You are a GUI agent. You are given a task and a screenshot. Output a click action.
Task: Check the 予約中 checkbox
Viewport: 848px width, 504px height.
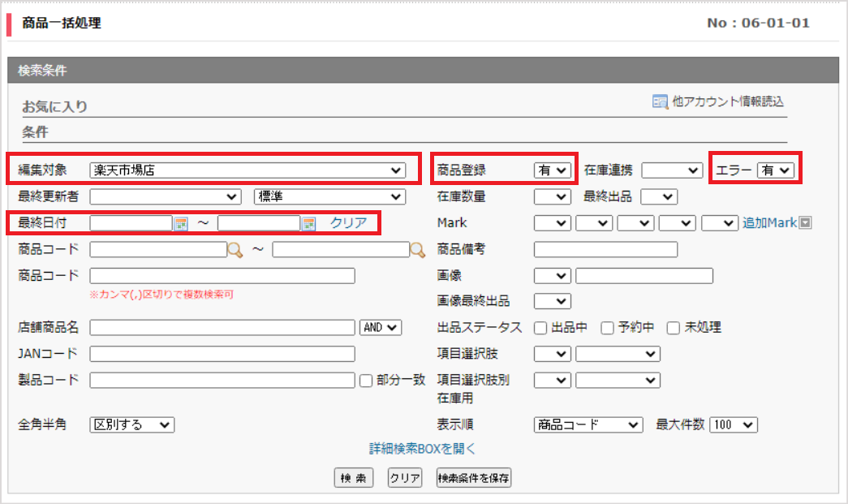607,328
